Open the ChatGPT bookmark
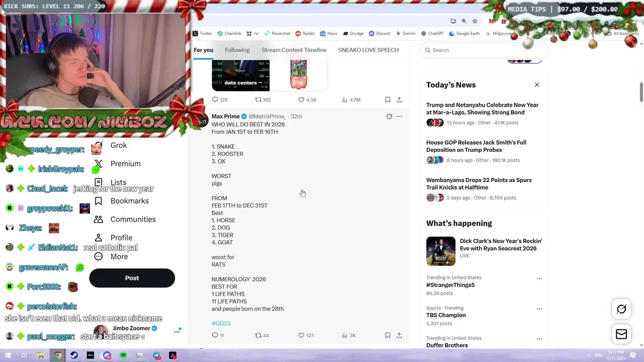Viewport: 644px width, 362px height. (432, 34)
